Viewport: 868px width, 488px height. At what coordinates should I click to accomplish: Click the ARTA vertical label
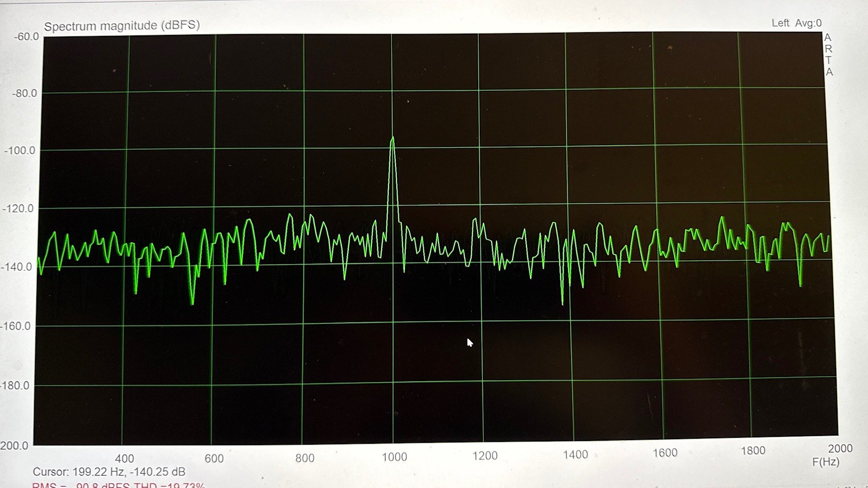pos(828,55)
